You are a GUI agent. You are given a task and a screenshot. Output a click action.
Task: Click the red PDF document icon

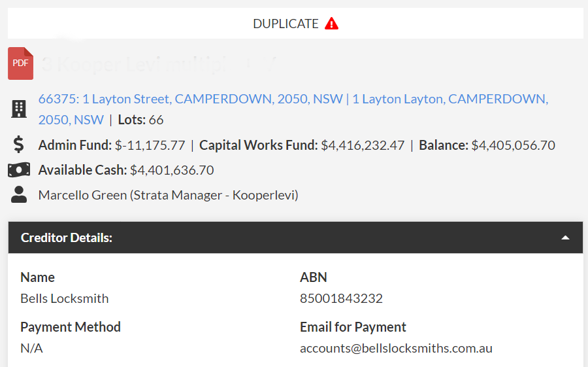(x=20, y=63)
